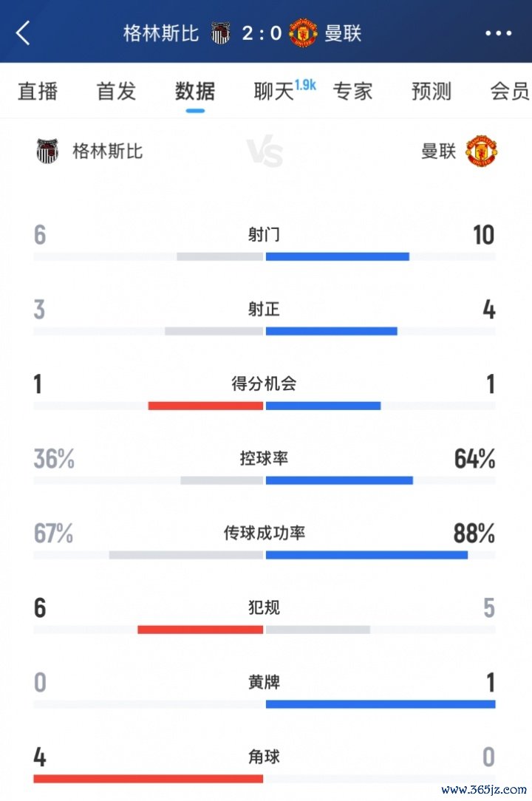Tap the Grimsby badge beside 格林斯比 team name
Screen dimensions: 532x801
click(x=47, y=151)
